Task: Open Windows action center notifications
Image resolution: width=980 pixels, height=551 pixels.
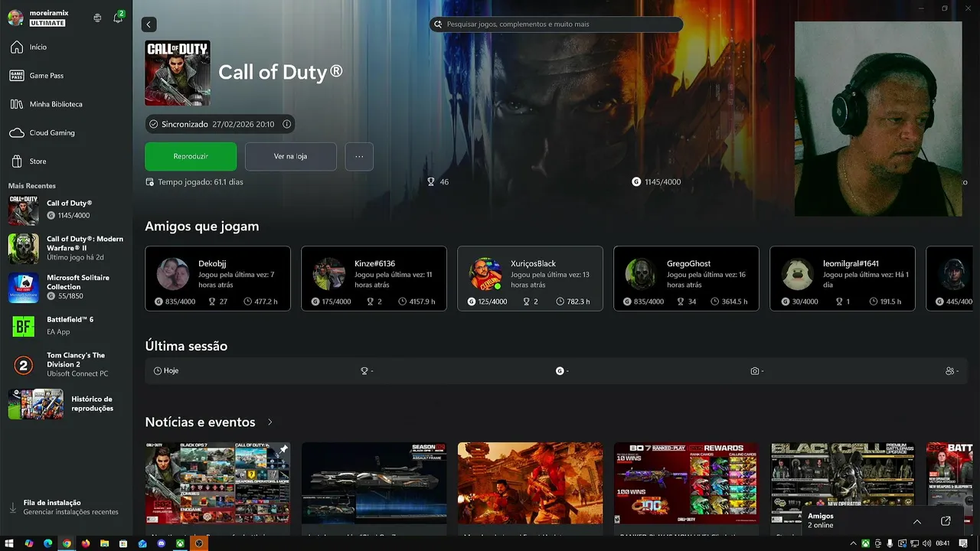Action: click(x=963, y=543)
